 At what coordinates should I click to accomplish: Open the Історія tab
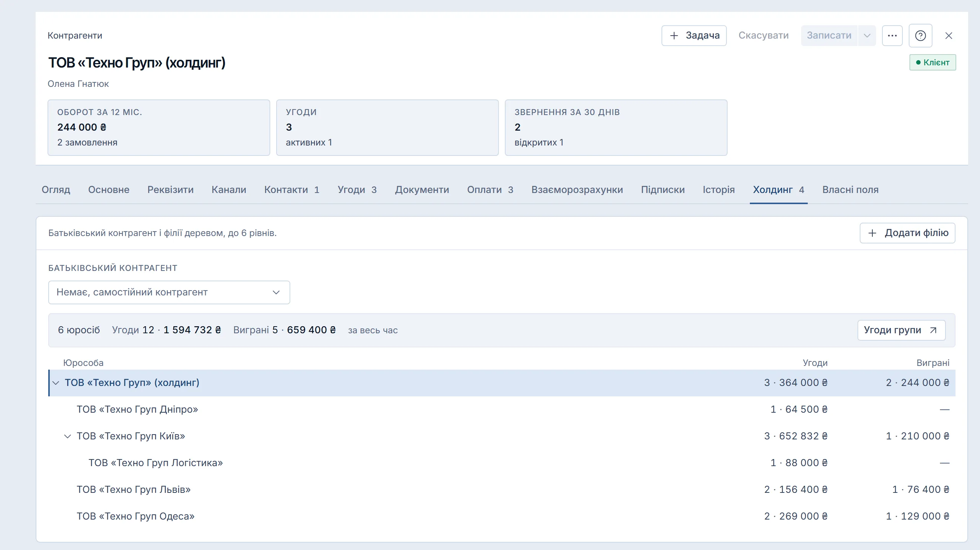point(719,189)
